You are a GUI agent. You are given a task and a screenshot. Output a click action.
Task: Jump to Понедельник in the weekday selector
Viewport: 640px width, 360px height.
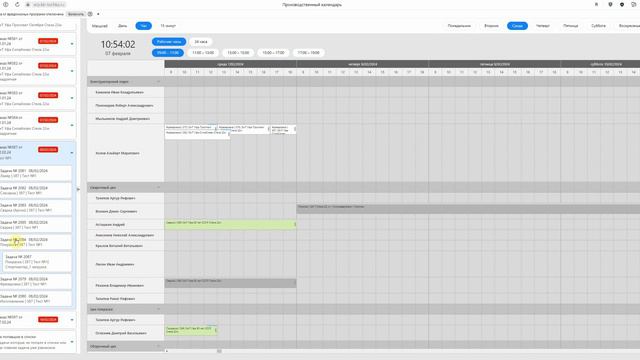pyautogui.click(x=459, y=26)
